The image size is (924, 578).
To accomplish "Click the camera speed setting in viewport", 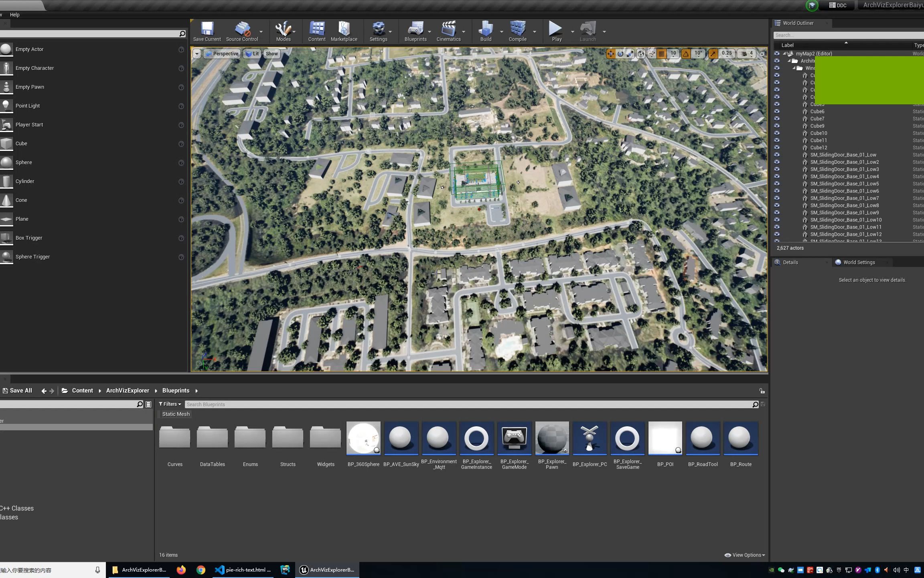I will tap(747, 53).
